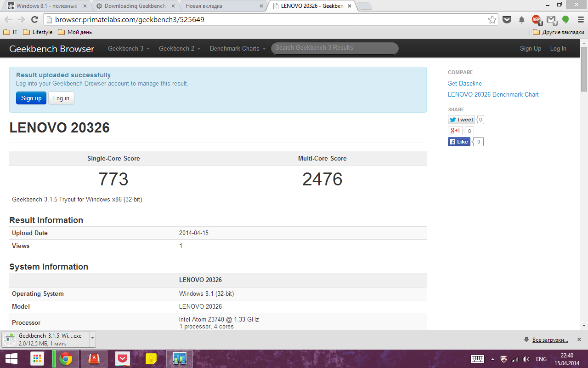Go back using the browser back arrow
This screenshot has height=368, width=588.
(x=8, y=19)
